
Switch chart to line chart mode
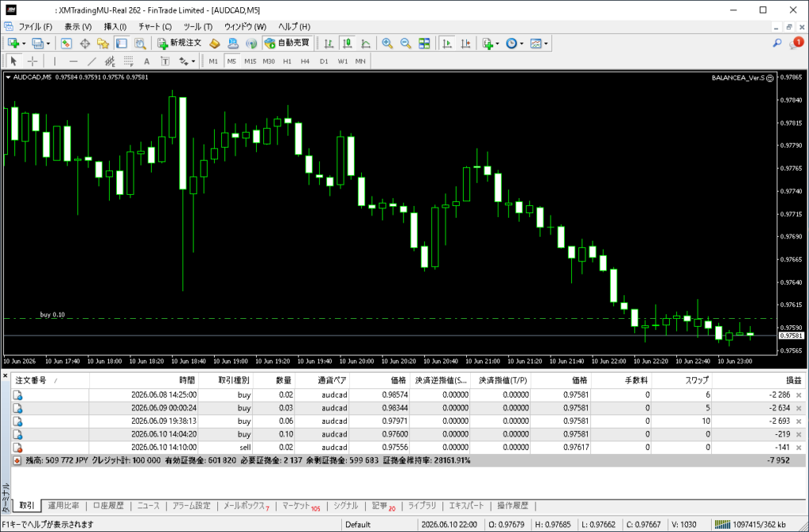365,43
